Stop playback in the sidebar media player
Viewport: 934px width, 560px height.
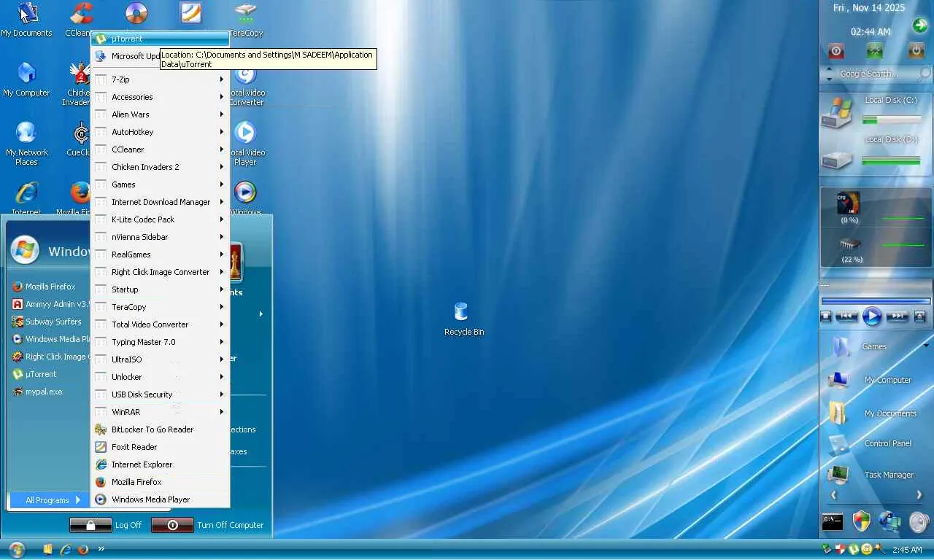pos(826,316)
